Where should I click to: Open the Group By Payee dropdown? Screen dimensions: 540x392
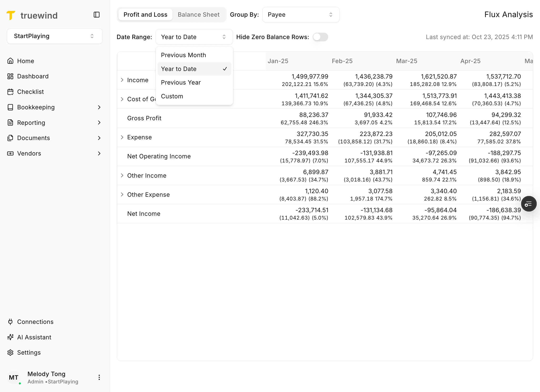pos(301,15)
